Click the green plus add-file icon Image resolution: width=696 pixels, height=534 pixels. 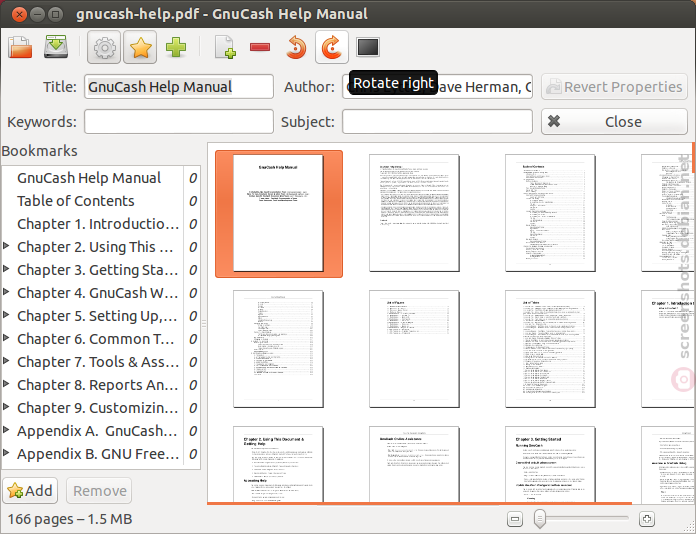pyautogui.click(x=176, y=47)
